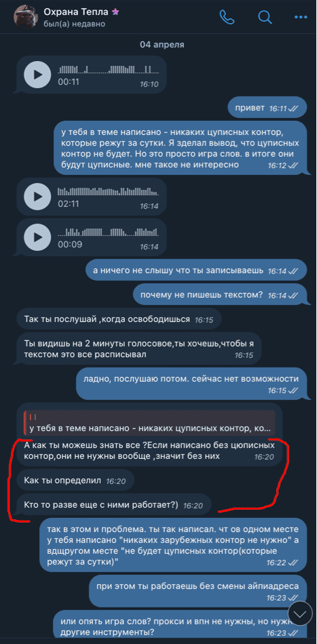Image resolution: width=317 pixels, height=644 pixels.
Task: Open the contact avatar photo
Action: point(26,17)
